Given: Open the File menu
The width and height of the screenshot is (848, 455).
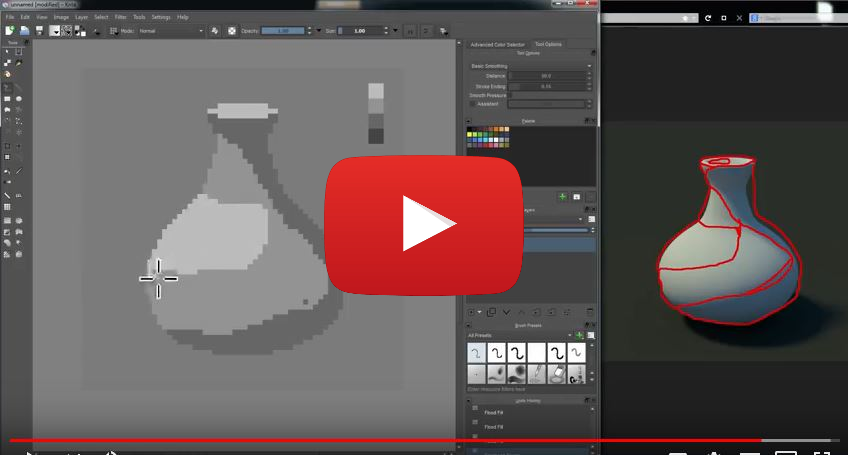Looking at the screenshot, I should [x=10, y=17].
